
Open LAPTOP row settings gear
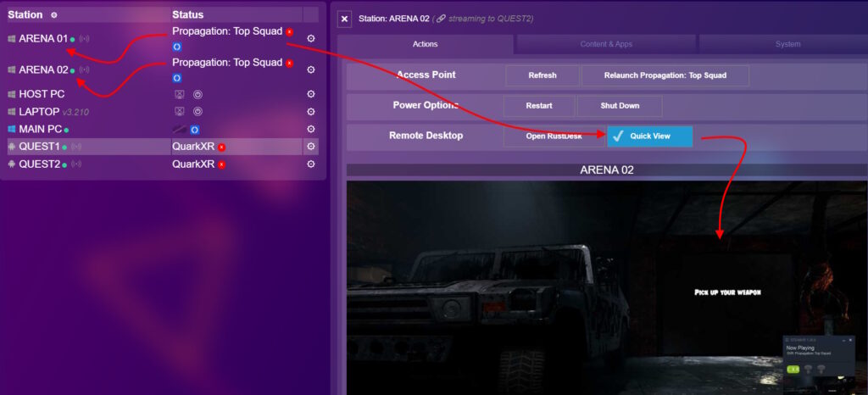point(311,112)
